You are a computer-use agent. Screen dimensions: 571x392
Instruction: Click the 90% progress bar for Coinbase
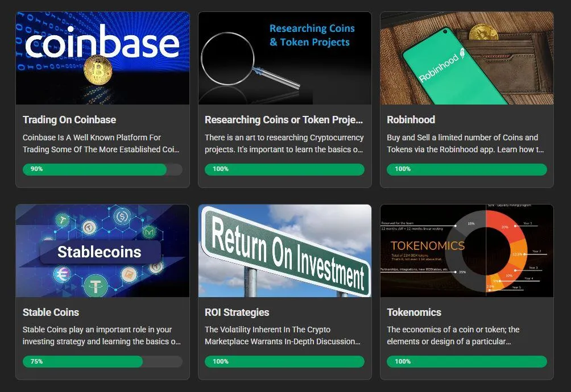point(103,169)
